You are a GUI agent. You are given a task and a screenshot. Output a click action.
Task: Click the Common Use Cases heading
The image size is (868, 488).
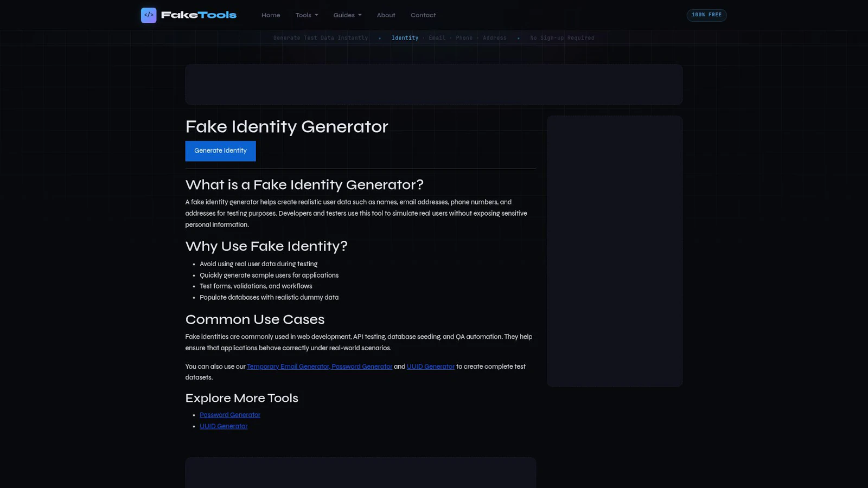click(x=255, y=319)
